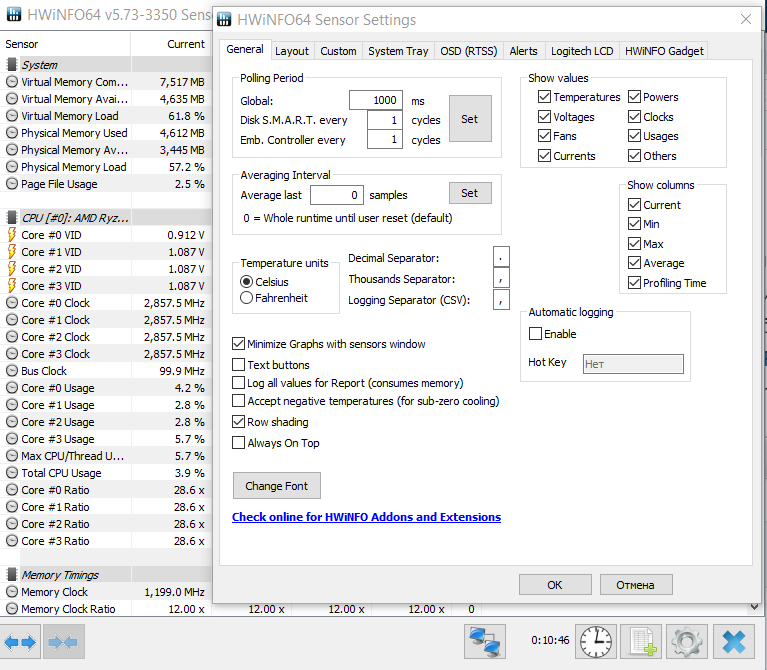Image resolution: width=767 pixels, height=670 pixels.
Task: Click the blue X close sensors icon
Action: (735, 641)
